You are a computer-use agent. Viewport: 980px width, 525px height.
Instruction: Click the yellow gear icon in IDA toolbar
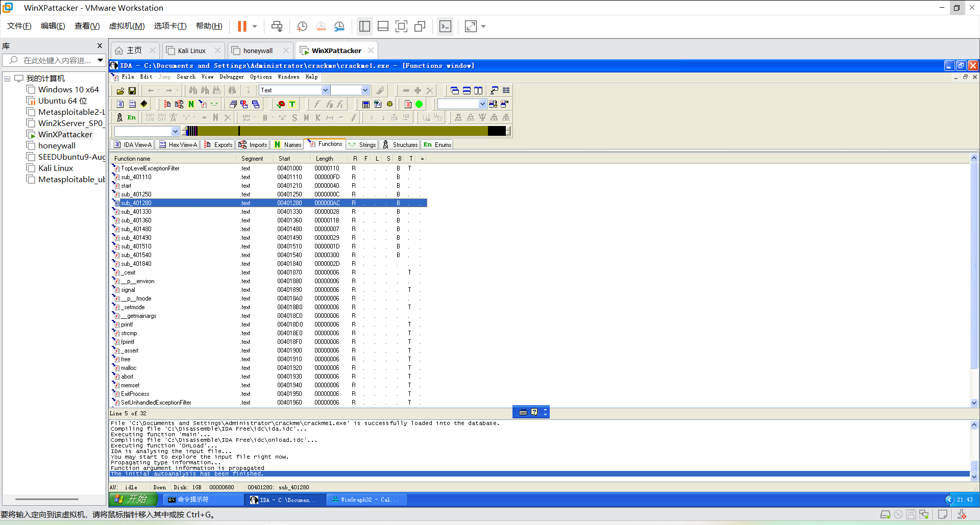click(x=389, y=104)
